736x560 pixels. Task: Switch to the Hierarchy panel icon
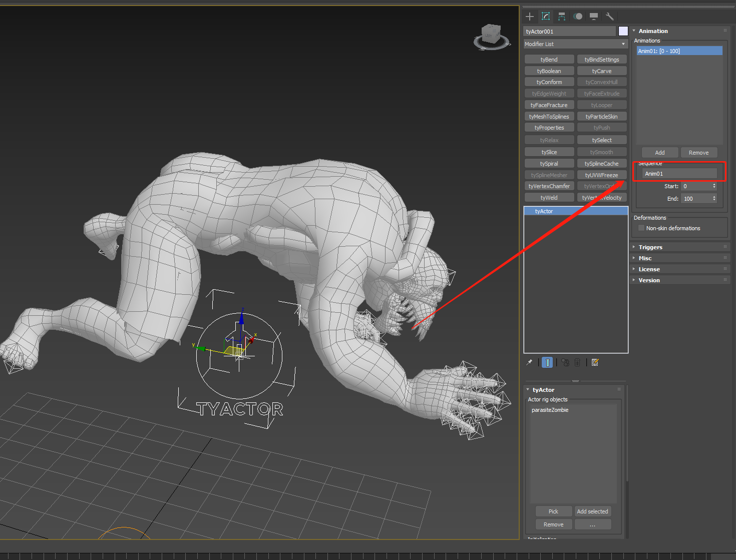pos(562,17)
